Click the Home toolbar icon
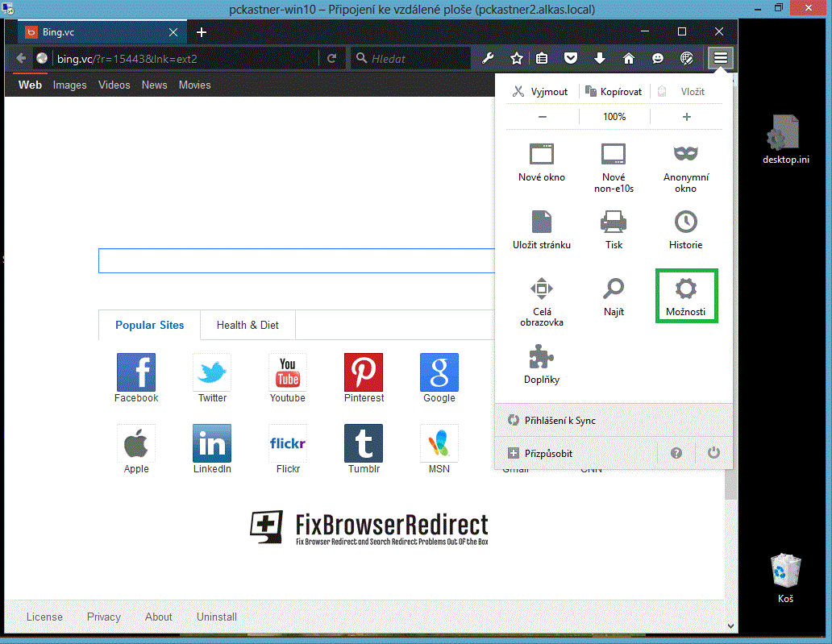832x644 pixels. 629,59
